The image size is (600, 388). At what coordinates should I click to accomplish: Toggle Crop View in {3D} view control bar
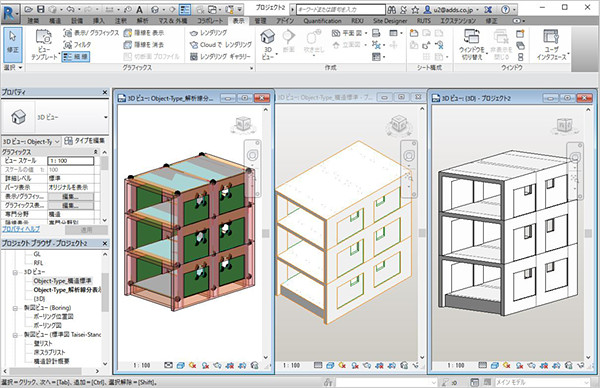[544, 365]
